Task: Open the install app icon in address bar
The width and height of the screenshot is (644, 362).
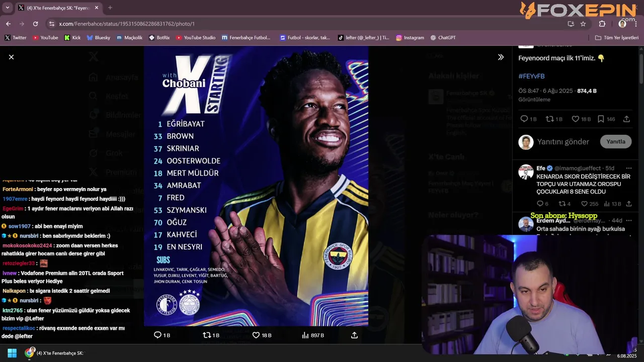Action: coord(571,24)
